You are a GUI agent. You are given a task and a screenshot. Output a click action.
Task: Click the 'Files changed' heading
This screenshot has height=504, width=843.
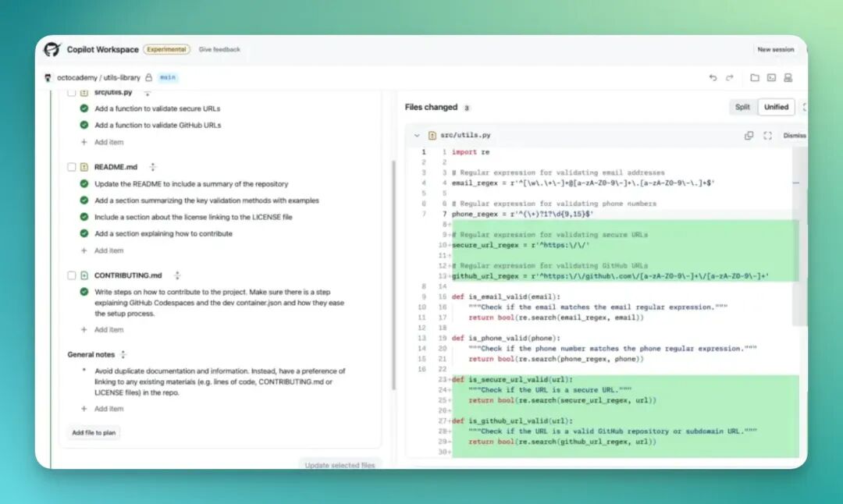[x=431, y=107]
